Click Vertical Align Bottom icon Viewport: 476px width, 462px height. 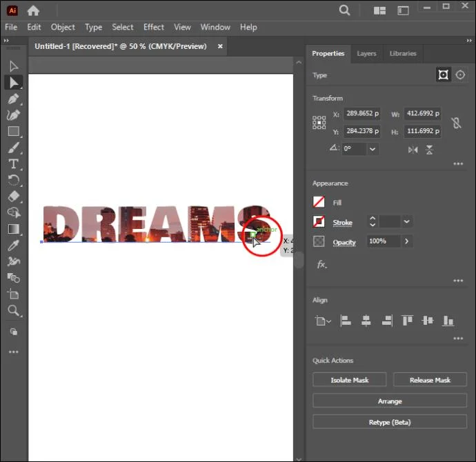click(x=448, y=321)
